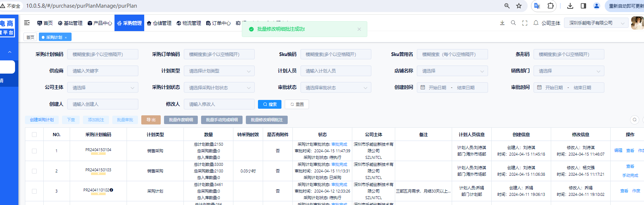644x205 pixels.
Task: Open the 公司主体 filter dropdown
Action: point(103,87)
